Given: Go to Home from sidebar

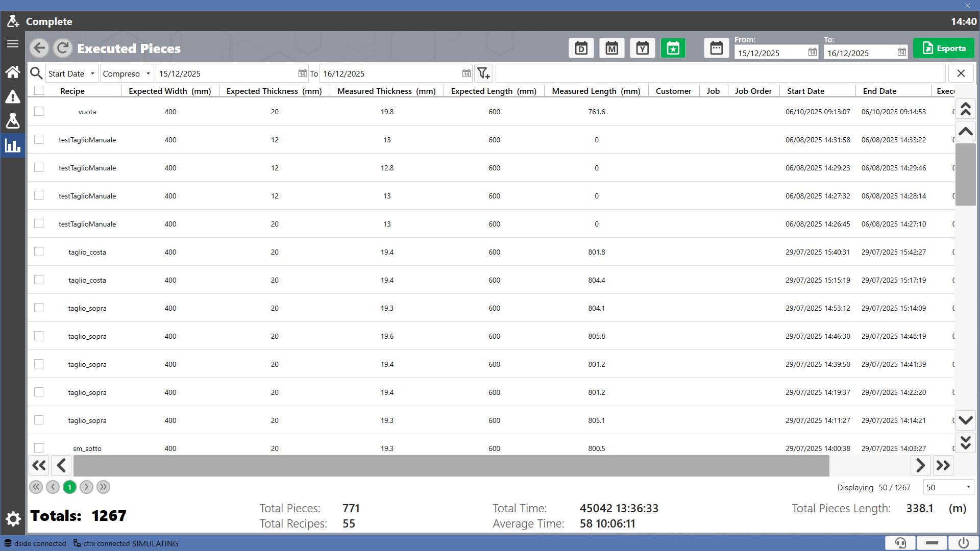Looking at the screenshot, I should (13, 72).
